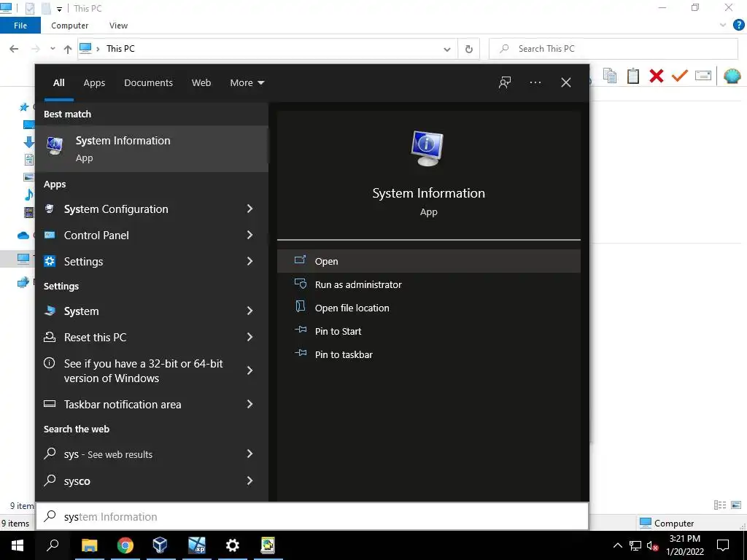Click the orange checkmark toolbar icon

pyautogui.click(x=680, y=76)
